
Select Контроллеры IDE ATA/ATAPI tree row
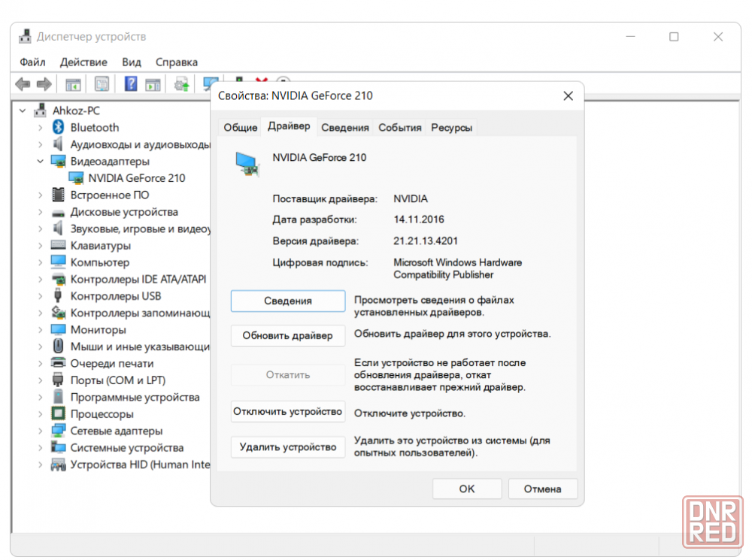138,279
